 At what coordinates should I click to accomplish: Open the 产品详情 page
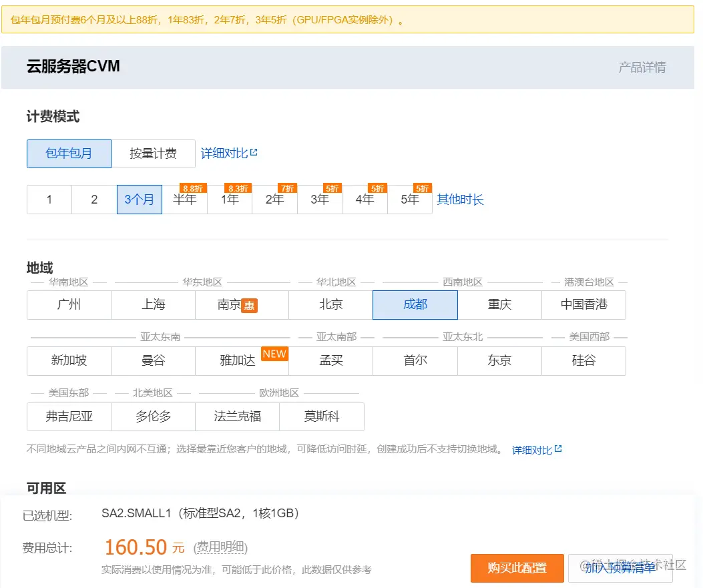click(642, 66)
